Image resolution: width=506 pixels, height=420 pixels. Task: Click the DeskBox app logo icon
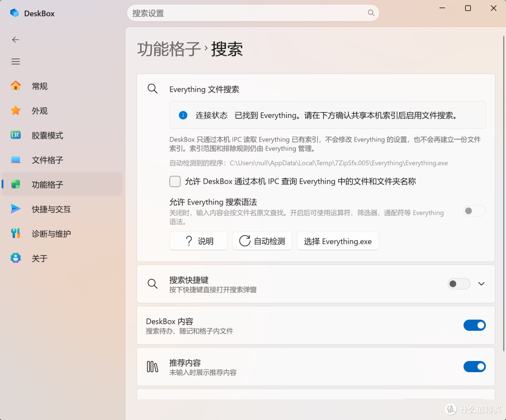point(15,13)
